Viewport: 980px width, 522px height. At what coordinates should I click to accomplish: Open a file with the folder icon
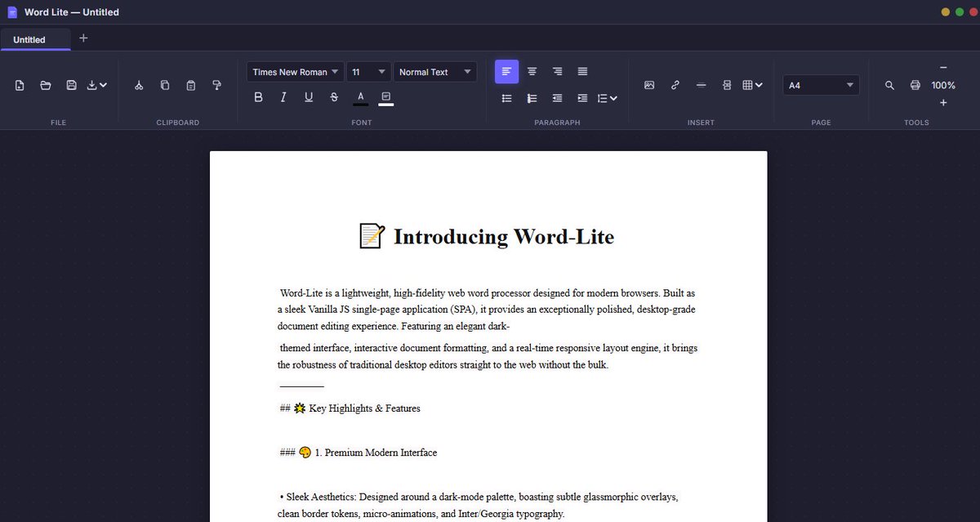[46, 85]
